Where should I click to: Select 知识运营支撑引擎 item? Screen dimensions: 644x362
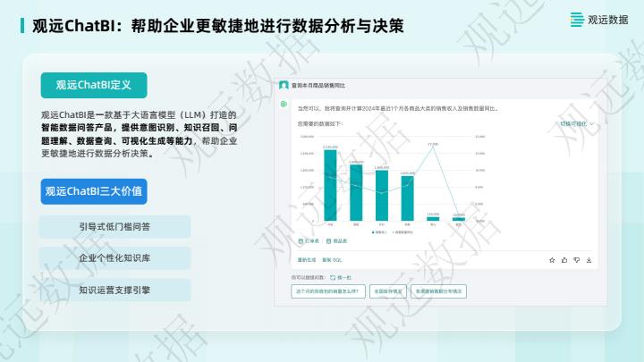click(x=114, y=290)
